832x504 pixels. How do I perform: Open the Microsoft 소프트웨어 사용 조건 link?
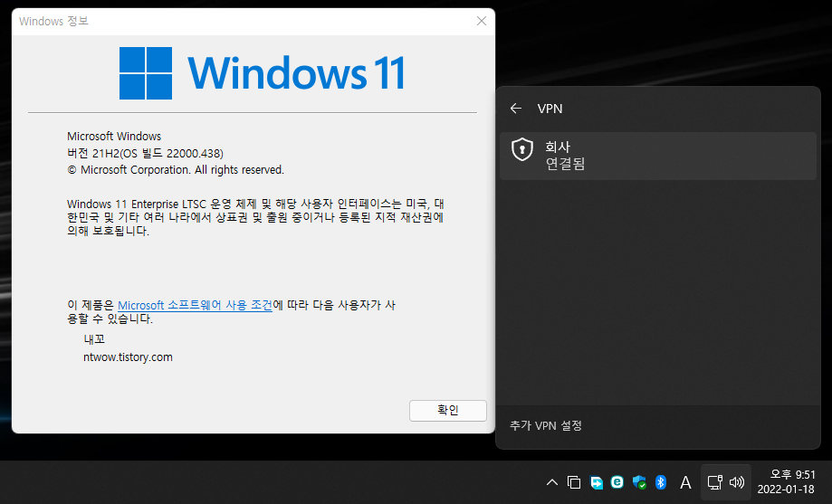tap(195, 305)
